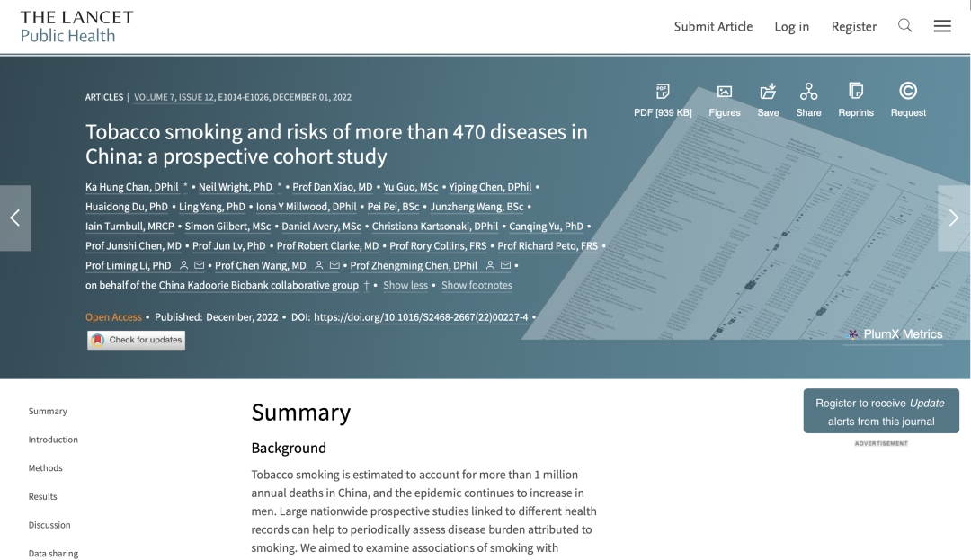Screen dimensions: 971x560
Task: Open the search magnifier icon
Action: click(x=904, y=25)
